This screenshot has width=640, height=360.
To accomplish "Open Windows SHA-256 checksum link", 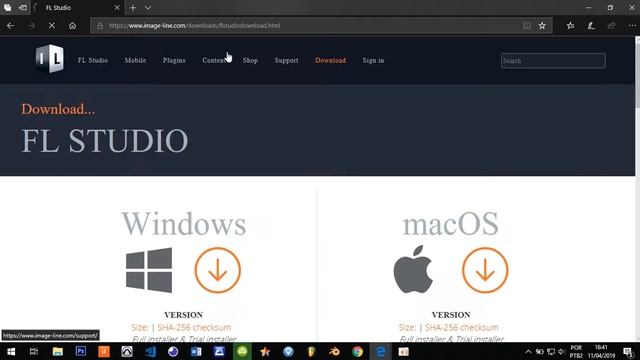I will [194, 327].
